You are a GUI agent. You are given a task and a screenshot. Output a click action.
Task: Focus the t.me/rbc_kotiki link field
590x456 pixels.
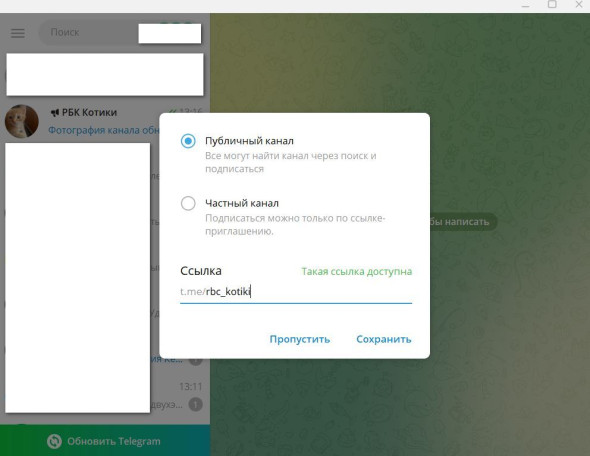coord(296,292)
